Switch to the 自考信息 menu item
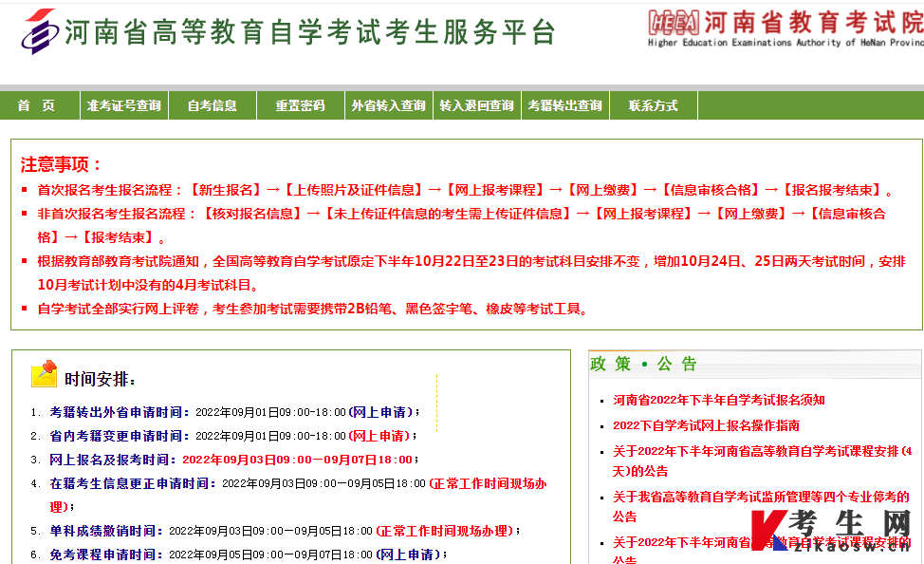The width and height of the screenshot is (924, 564). click(211, 105)
